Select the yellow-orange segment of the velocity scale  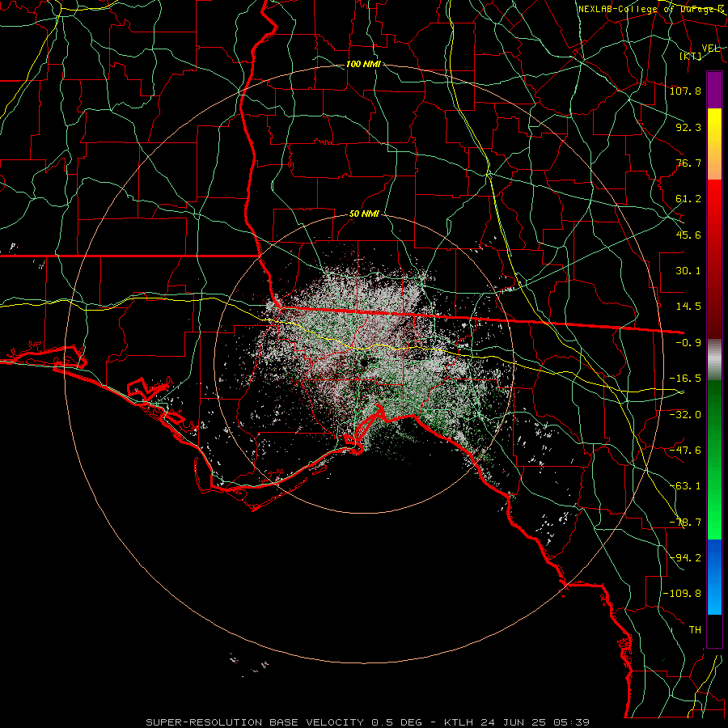714,144
